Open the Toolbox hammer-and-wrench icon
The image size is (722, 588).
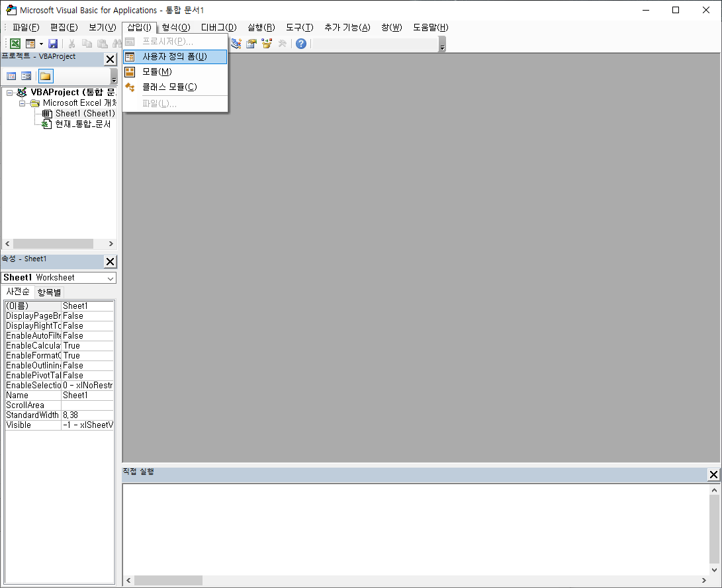pos(283,44)
